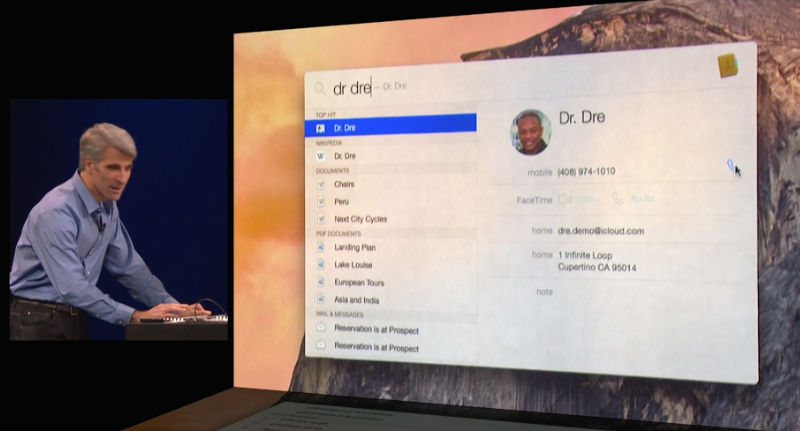The height and width of the screenshot is (431, 800).
Task: Click the FaceTime video camera icon
Action: [565, 199]
